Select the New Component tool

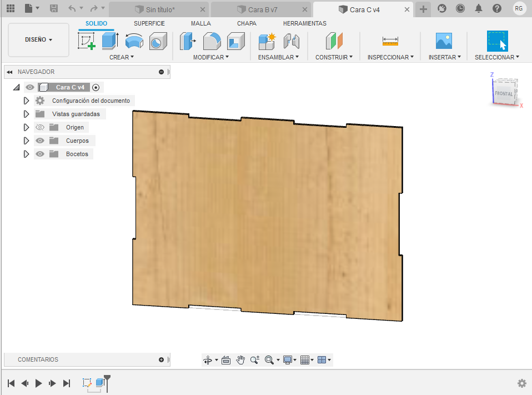click(267, 42)
